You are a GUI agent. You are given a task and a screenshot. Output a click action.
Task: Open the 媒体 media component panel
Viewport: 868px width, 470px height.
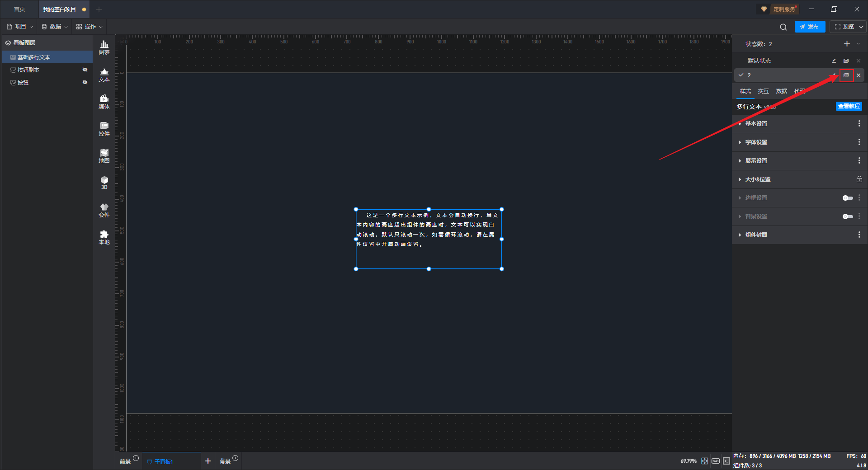[x=104, y=102]
